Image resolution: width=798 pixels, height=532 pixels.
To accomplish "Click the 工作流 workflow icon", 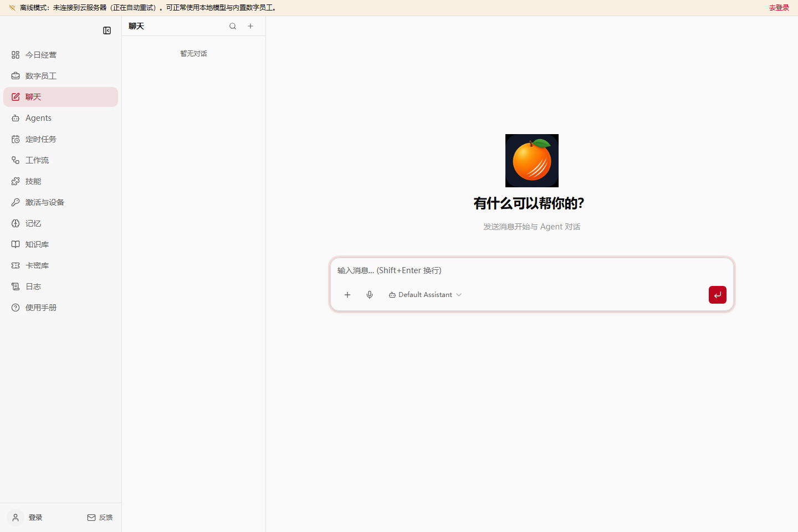I will click(x=16, y=160).
